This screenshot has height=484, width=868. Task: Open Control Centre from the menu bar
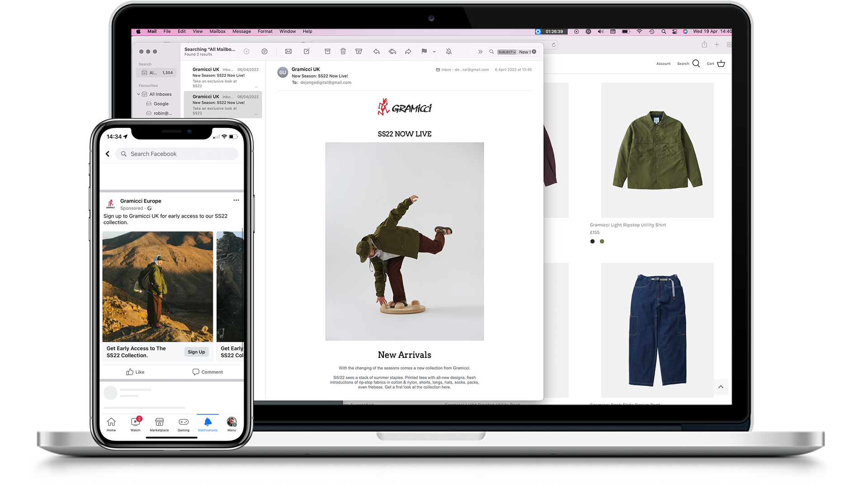[674, 32]
